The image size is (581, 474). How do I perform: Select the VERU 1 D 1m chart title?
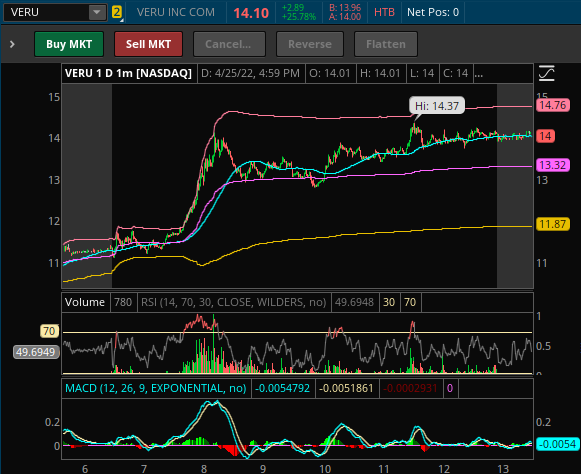pyautogui.click(x=128, y=73)
